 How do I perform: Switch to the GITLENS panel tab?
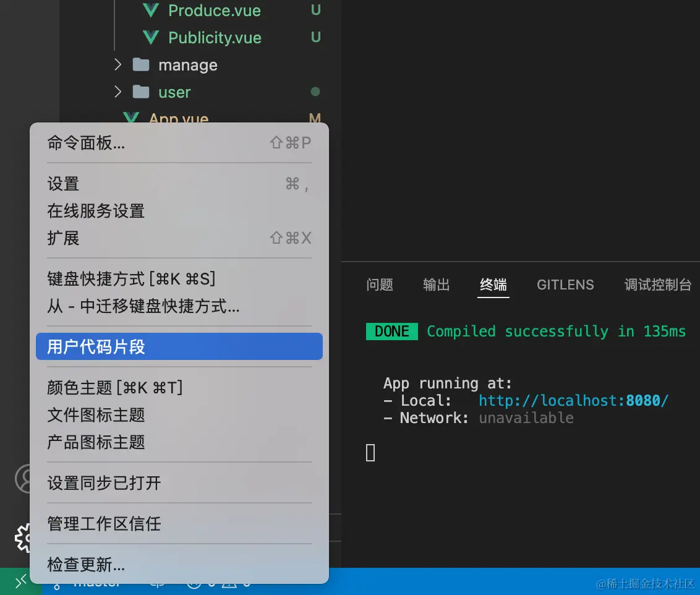tap(565, 285)
